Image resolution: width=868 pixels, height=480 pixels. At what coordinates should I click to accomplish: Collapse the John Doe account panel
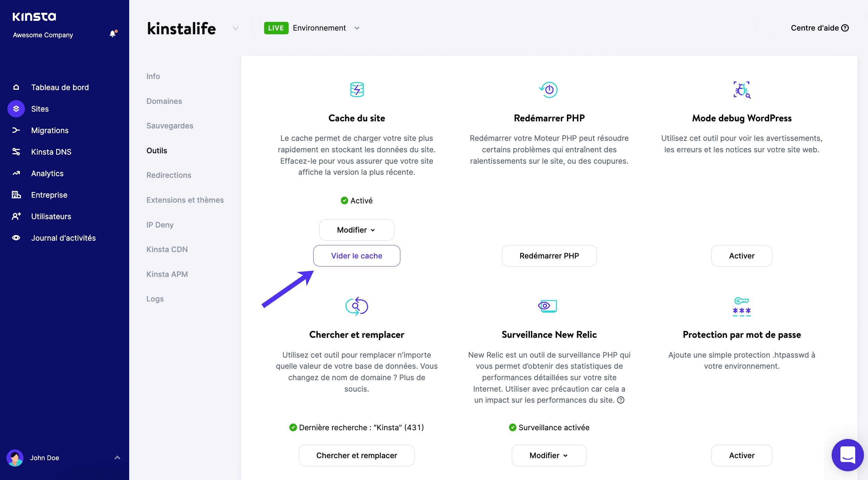point(117,458)
